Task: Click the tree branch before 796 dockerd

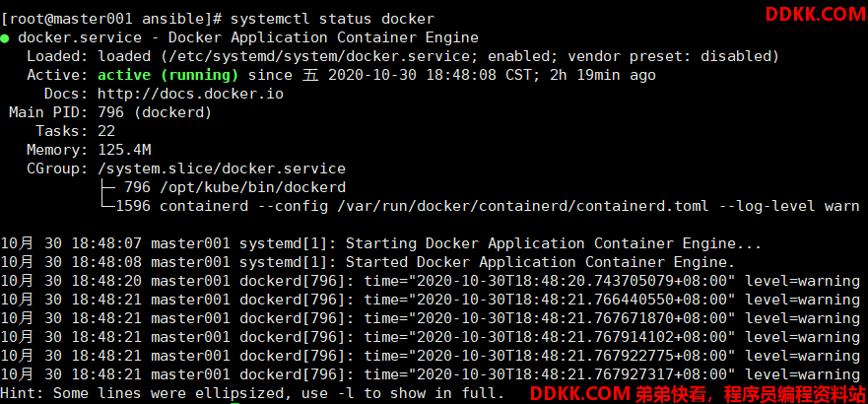Action: (x=106, y=187)
